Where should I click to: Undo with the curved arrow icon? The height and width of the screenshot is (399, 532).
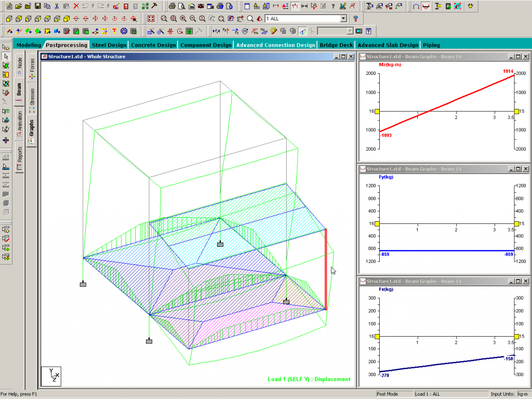[86, 6]
